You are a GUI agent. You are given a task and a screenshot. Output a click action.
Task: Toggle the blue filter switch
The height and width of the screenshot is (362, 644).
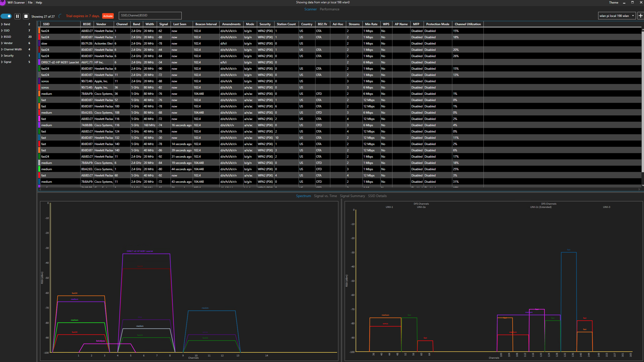[6, 16]
